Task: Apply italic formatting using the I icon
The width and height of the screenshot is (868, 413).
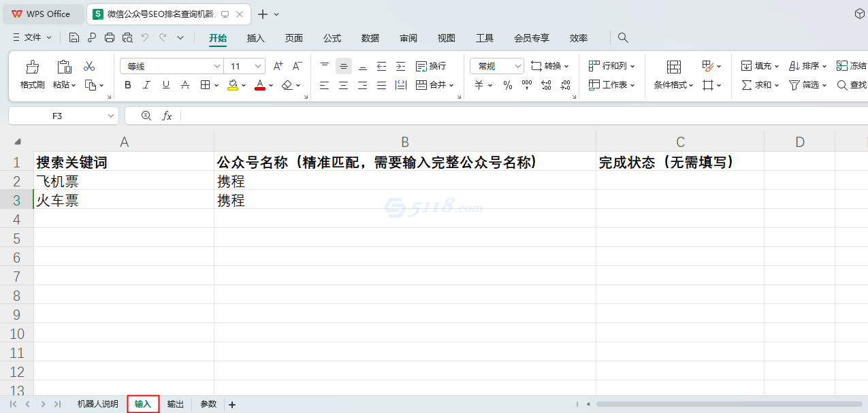Action: pyautogui.click(x=146, y=84)
